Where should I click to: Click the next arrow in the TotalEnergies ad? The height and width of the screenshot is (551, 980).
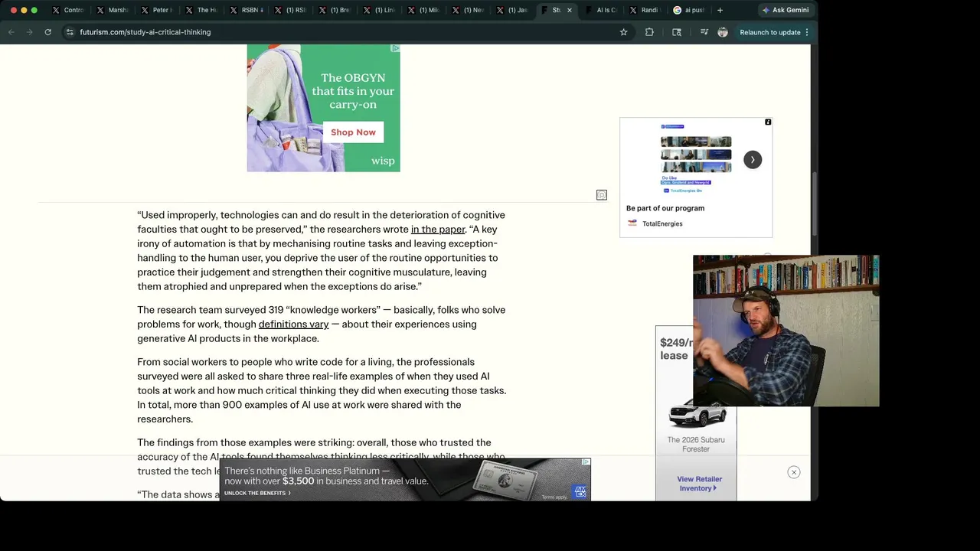click(x=753, y=159)
